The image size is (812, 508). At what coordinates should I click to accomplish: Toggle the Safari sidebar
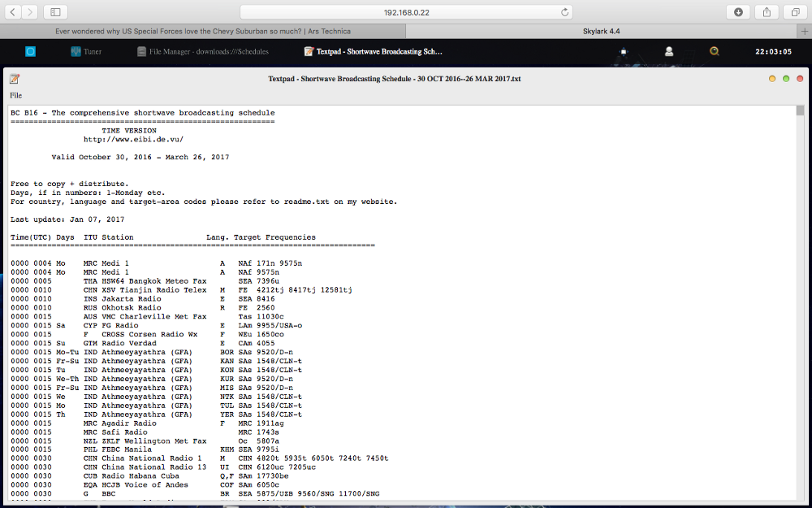coord(56,12)
